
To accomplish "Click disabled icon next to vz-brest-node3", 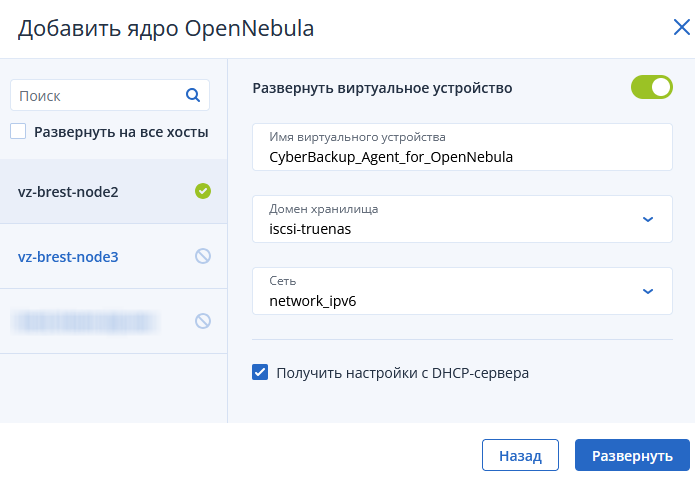I will [x=203, y=256].
